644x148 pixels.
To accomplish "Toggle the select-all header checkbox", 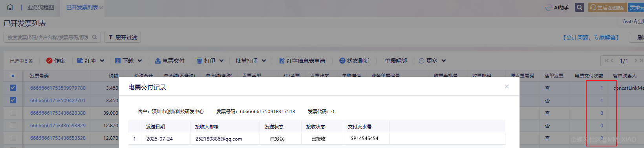I will click(13, 76).
